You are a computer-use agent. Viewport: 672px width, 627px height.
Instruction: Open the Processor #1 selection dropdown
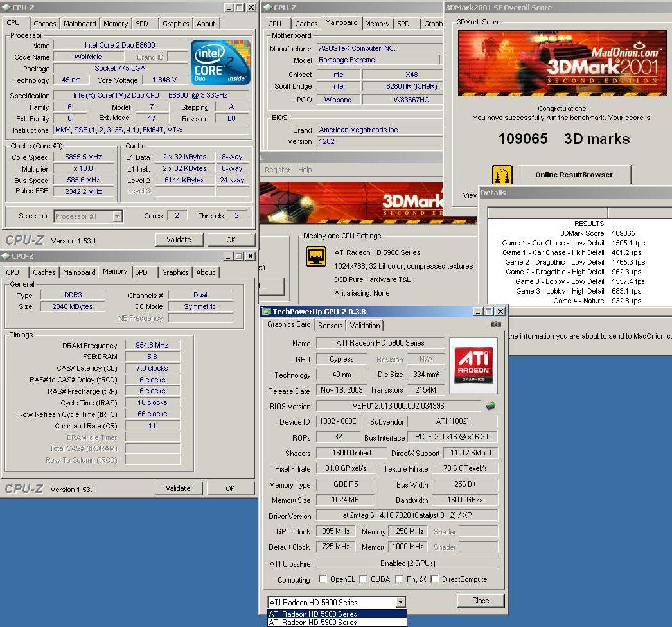point(117,216)
